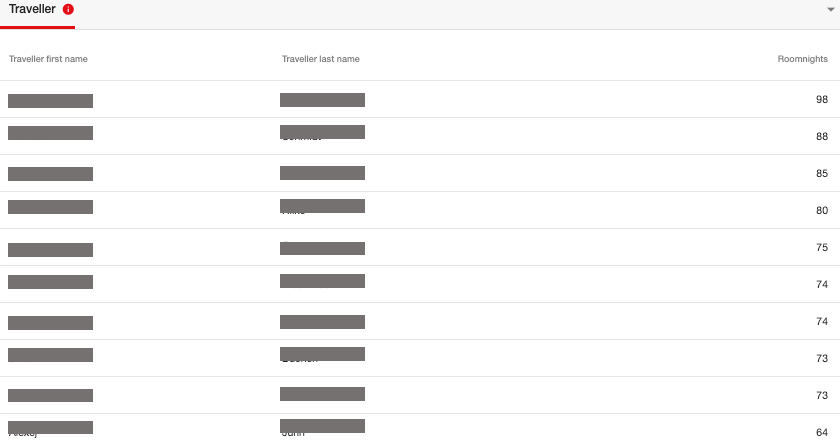
Task: Click the 85 roomnights cell
Action: pos(822,173)
